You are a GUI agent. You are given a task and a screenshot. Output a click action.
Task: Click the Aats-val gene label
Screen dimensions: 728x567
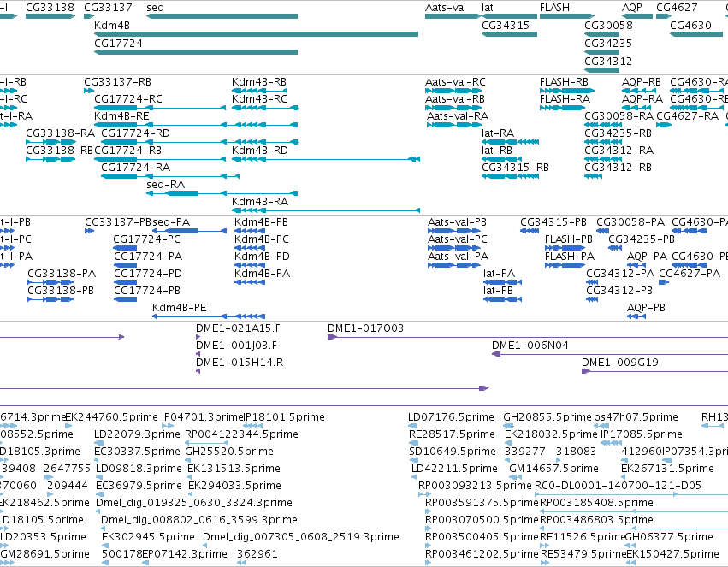[446, 8]
